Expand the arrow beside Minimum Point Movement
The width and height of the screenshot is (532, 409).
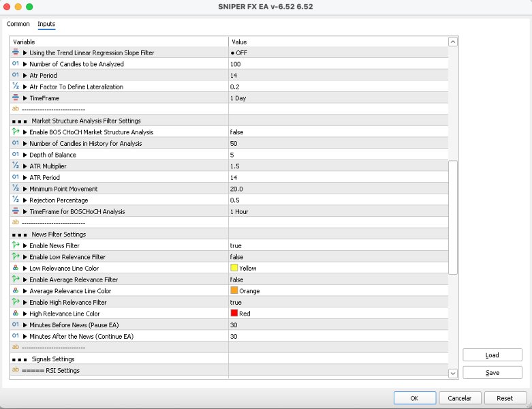click(x=25, y=189)
